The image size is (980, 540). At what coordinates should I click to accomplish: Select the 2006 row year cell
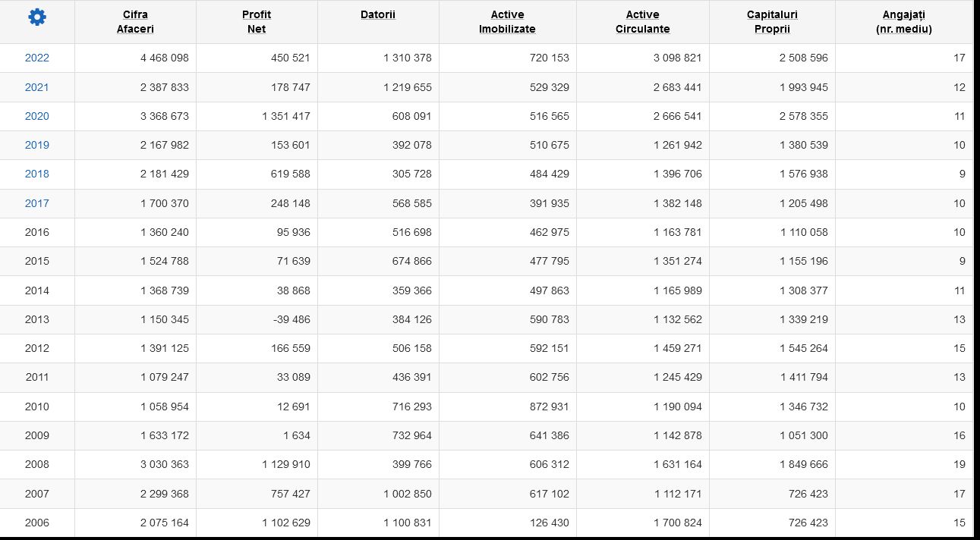tap(36, 523)
